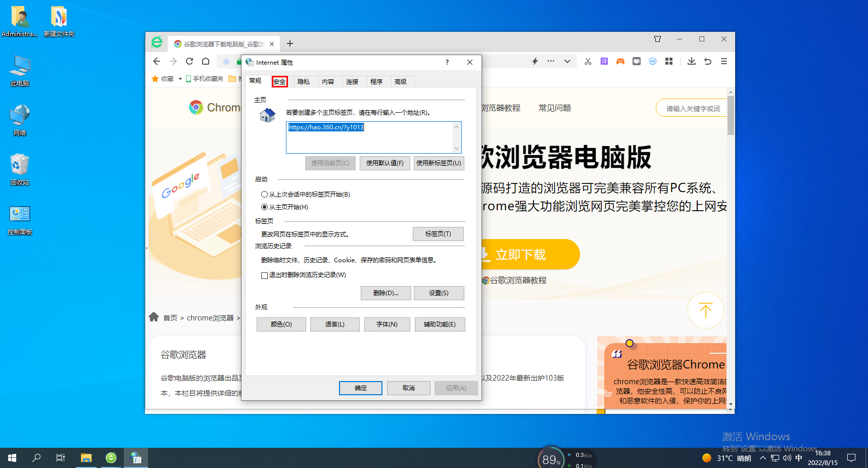
Task: Open the translate extension icon
Action: point(604,61)
